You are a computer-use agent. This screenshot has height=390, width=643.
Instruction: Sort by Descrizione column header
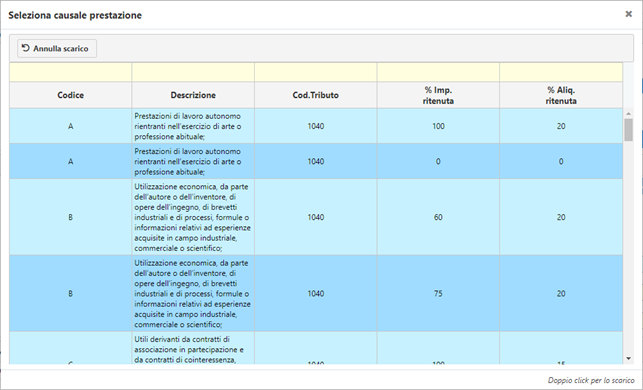click(x=193, y=95)
